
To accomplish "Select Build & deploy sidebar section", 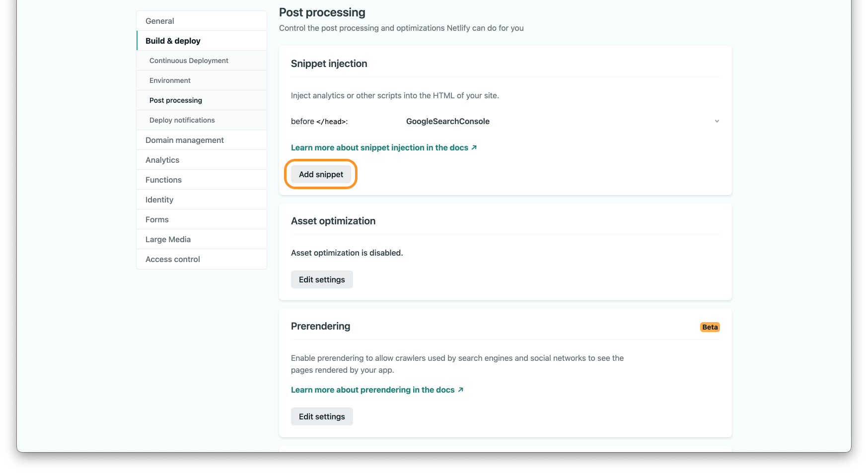I will (x=173, y=41).
